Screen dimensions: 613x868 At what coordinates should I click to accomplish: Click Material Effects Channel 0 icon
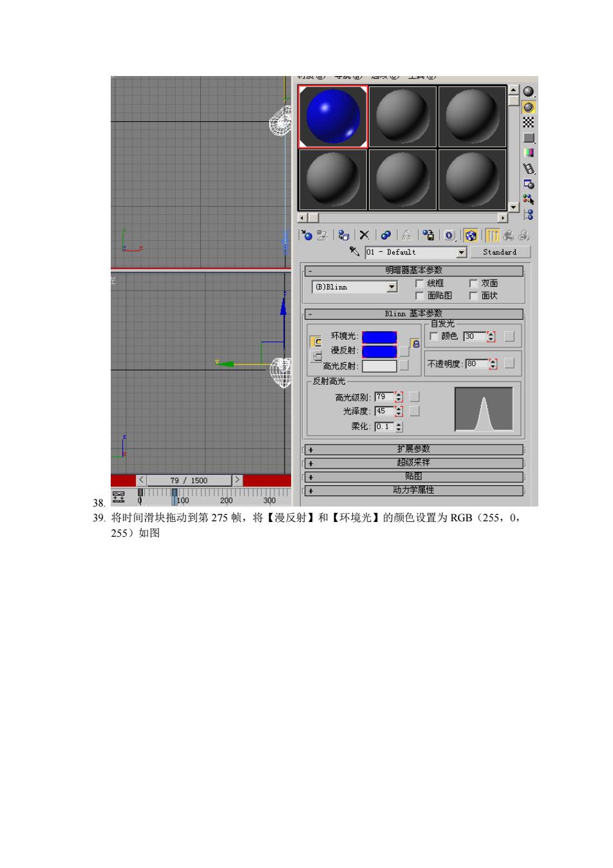pos(449,236)
